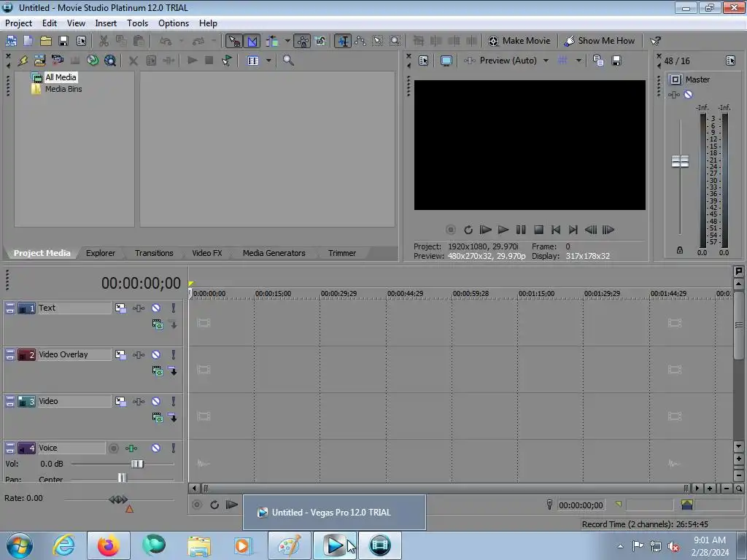
Task: Open project properties icon in main toolbar
Action: pyautogui.click(x=82, y=41)
